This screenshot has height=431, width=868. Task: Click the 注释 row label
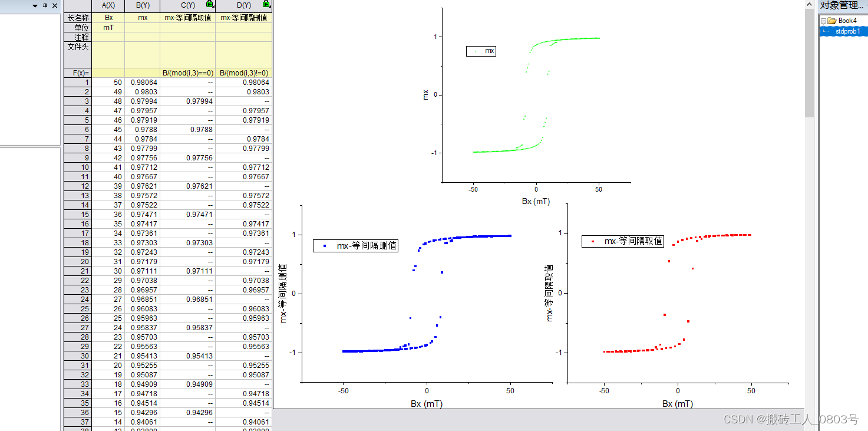[78, 37]
